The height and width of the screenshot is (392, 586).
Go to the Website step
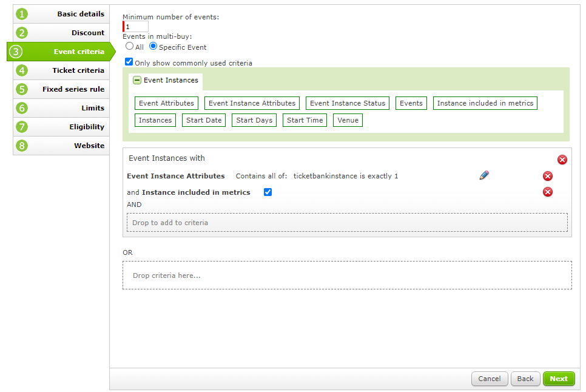[61, 146]
